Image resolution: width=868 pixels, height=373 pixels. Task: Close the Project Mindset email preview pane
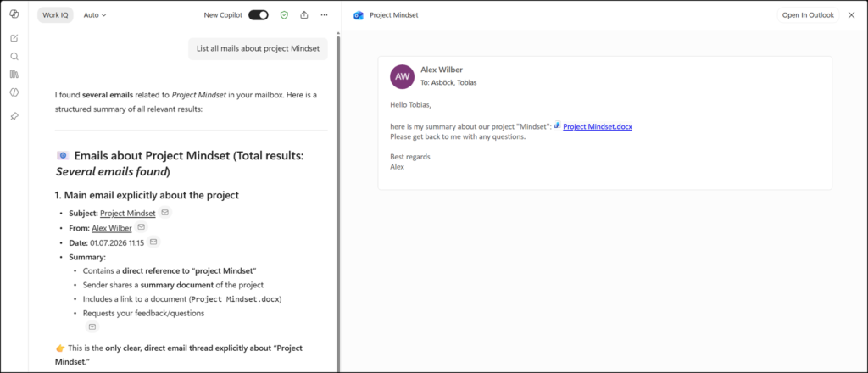pos(851,15)
